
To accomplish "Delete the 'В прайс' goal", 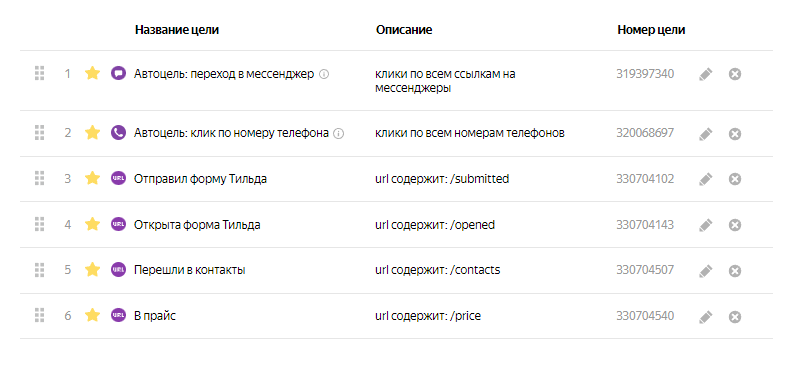I will click(x=734, y=317).
